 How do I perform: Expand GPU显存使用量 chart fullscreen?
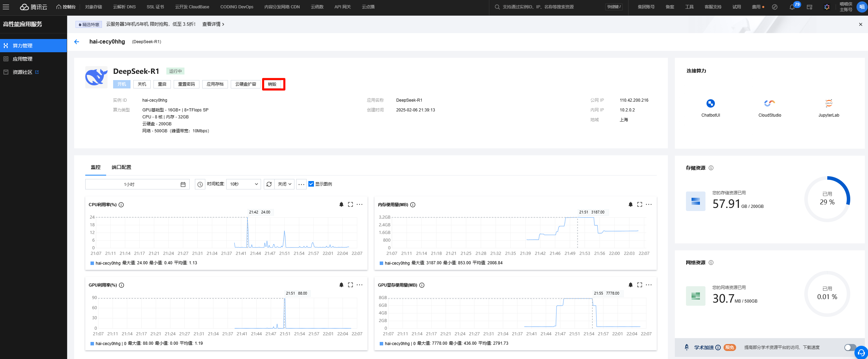click(x=640, y=285)
